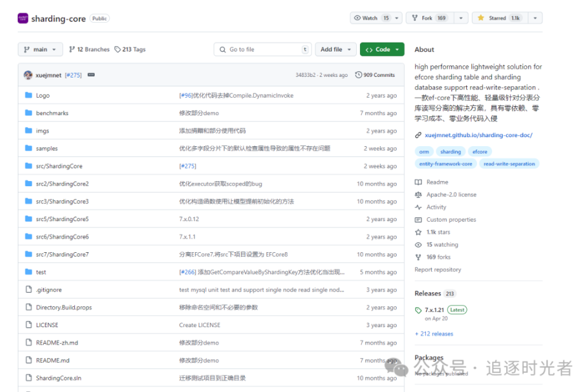585x392 pixels.
Task: Click the sharding-core repository avatar icon
Action: pos(23,18)
